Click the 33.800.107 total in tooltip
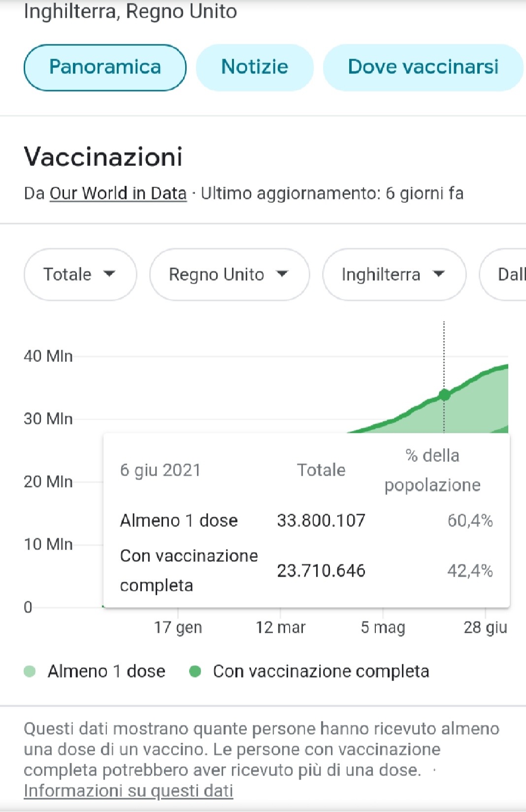This screenshot has width=526, height=812. (x=321, y=520)
